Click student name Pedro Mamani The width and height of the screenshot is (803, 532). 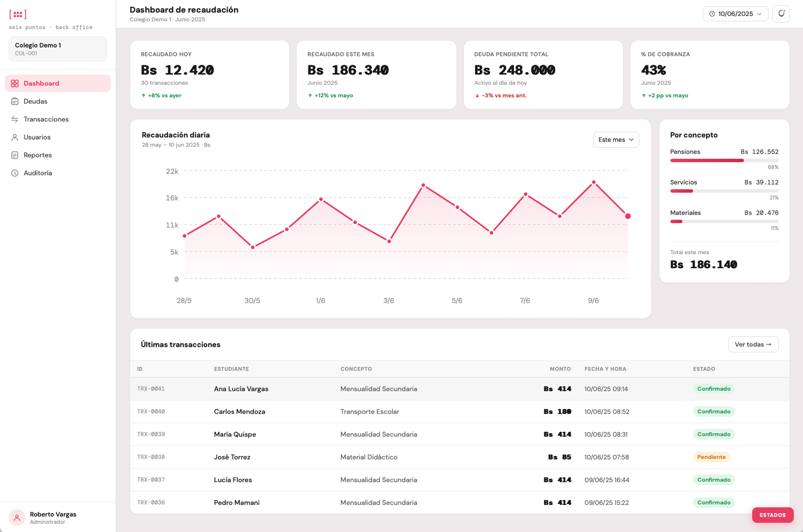point(237,502)
